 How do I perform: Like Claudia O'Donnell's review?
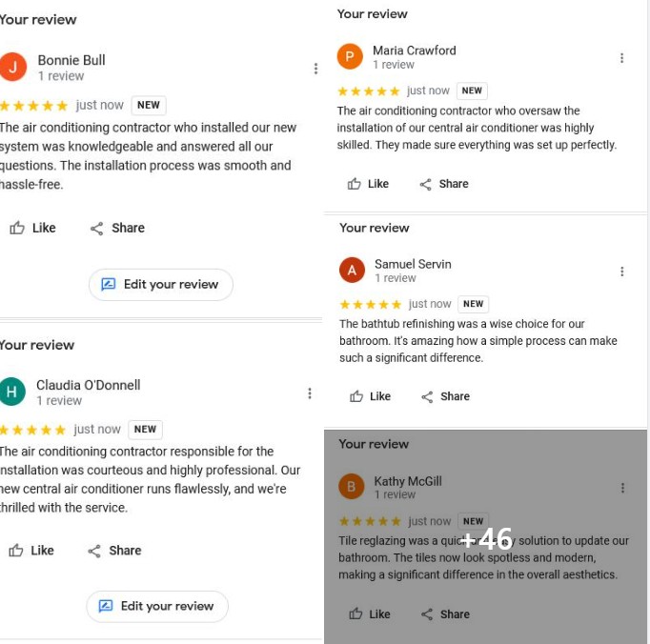[30, 551]
